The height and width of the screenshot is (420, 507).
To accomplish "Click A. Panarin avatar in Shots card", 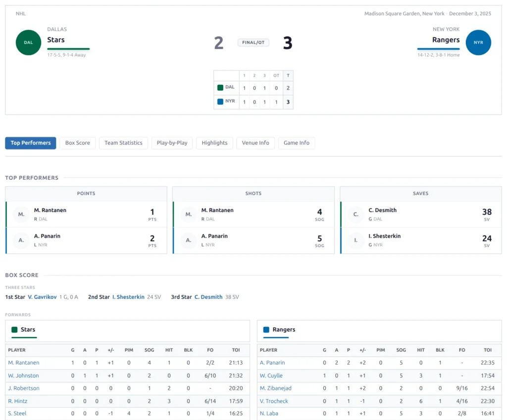I will (x=189, y=240).
